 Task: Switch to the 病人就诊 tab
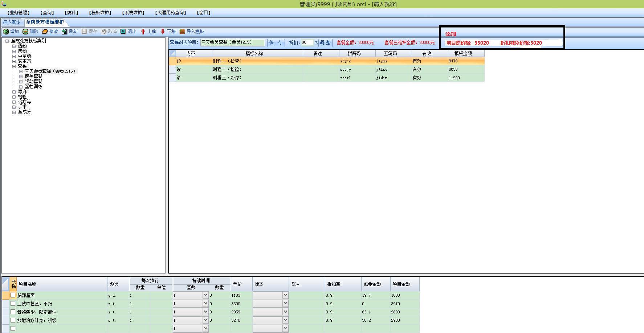(12, 22)
